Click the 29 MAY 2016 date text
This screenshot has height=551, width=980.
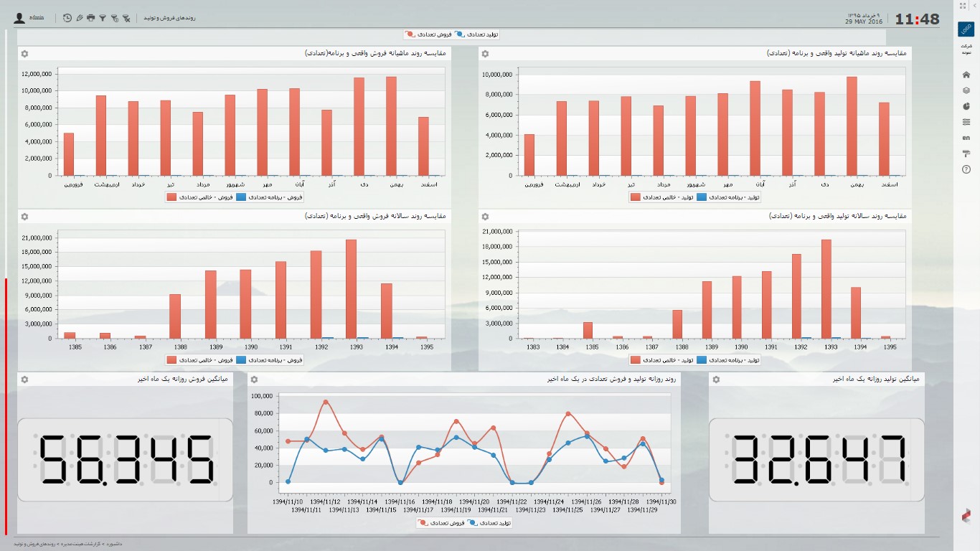(x=864, y=22)
